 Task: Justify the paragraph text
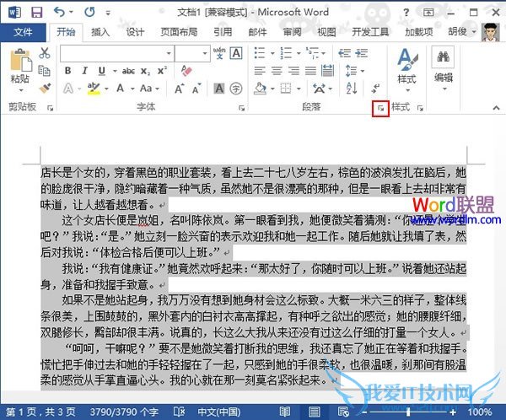coord(310,71)
